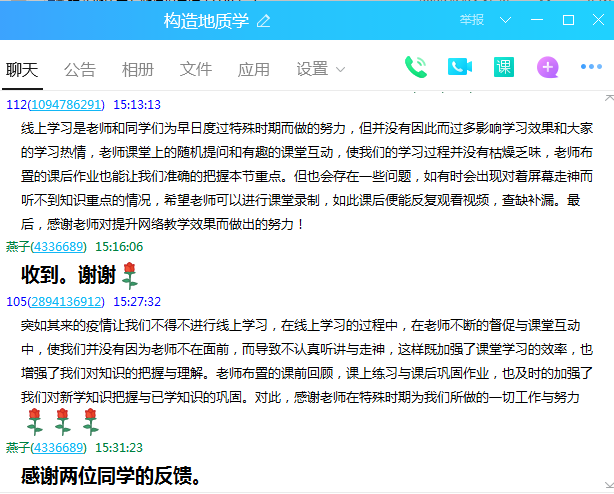Open 燕子 ID link at 15:16:06
The height and width of the screenshot is (494, 614).
coord(58,247)
